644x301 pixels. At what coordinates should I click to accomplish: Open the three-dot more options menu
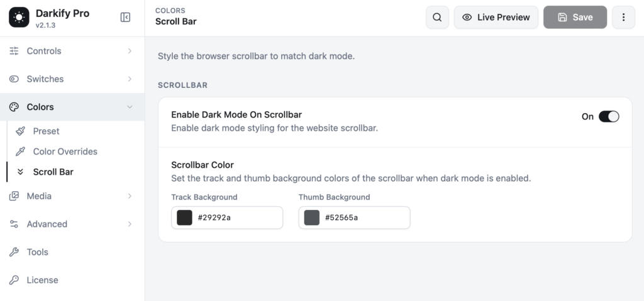[623, 17]
